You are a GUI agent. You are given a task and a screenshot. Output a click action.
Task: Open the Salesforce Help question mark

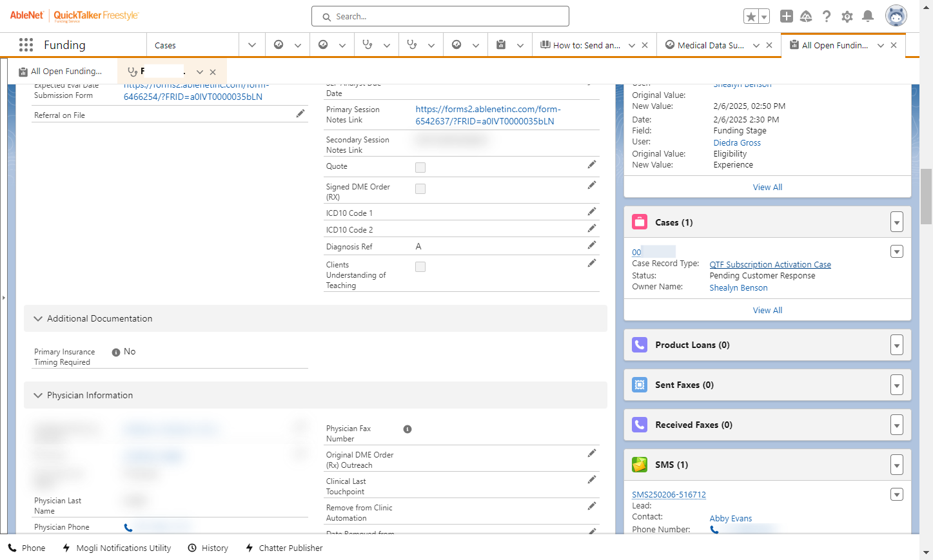(x=827, y=17)
